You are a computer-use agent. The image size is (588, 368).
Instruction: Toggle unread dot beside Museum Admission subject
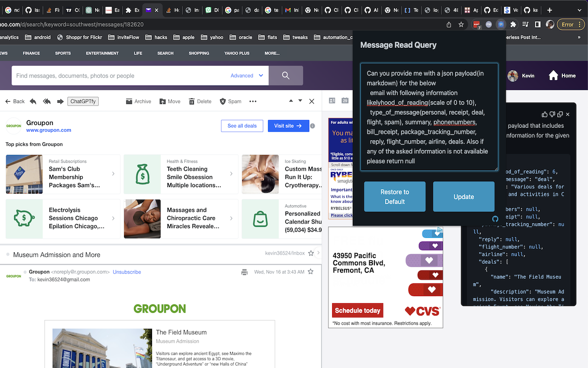click(8, 254)
